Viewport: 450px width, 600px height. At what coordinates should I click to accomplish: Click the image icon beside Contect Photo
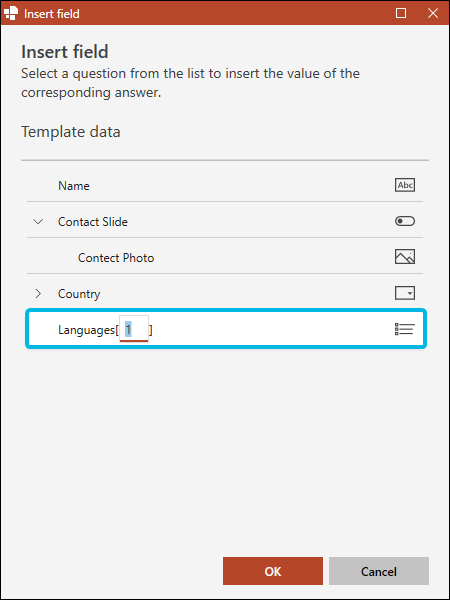[x=405, y=257]
